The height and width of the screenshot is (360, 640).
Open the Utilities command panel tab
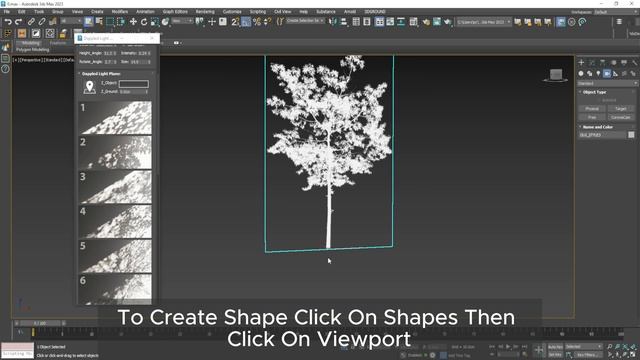pyautogui.click(x=634, y=62)
